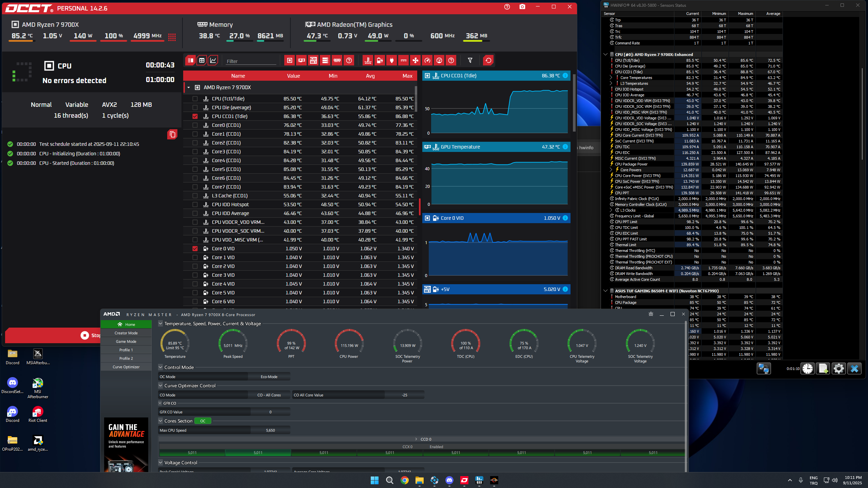Toggle the voltage sensor type filter
Image resolution: width=868 pixels, height=488 pixels.
pos(380,60)
